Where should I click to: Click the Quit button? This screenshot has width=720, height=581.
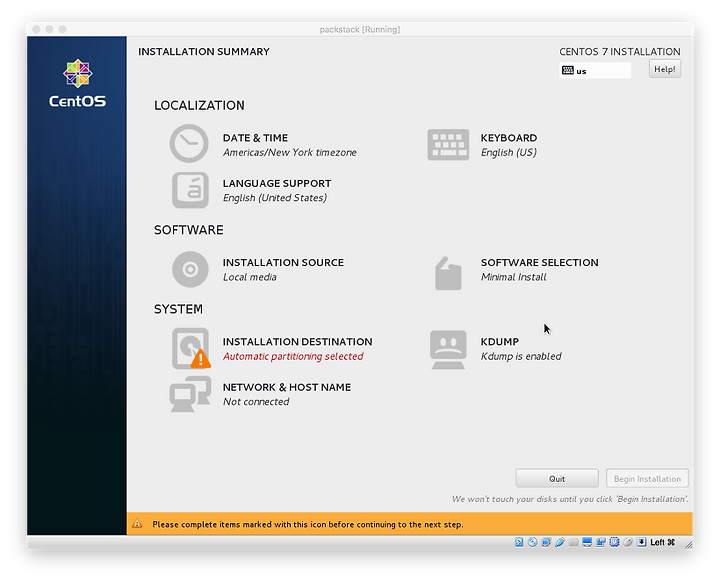(557, 479)
